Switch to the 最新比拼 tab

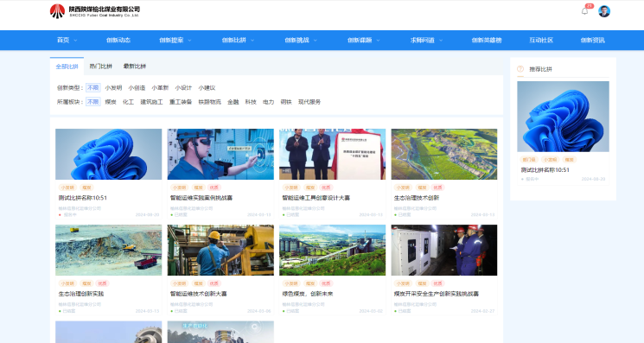[134, 66]
